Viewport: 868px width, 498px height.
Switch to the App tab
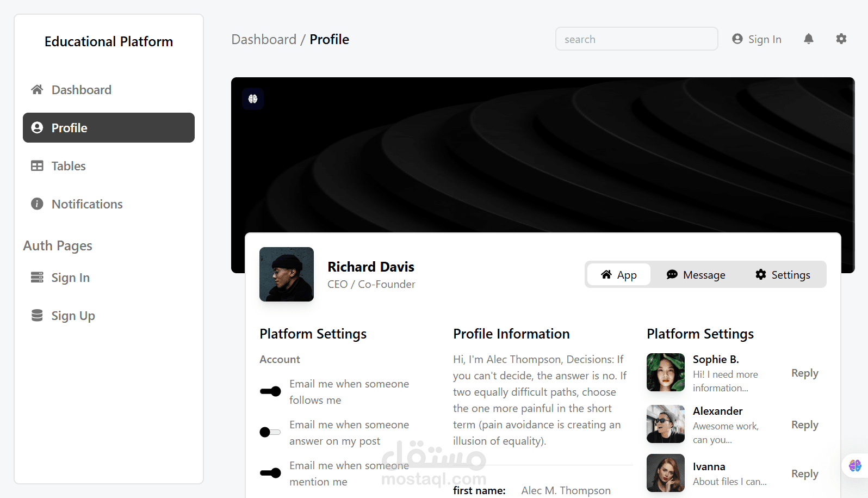coord(619,275)
